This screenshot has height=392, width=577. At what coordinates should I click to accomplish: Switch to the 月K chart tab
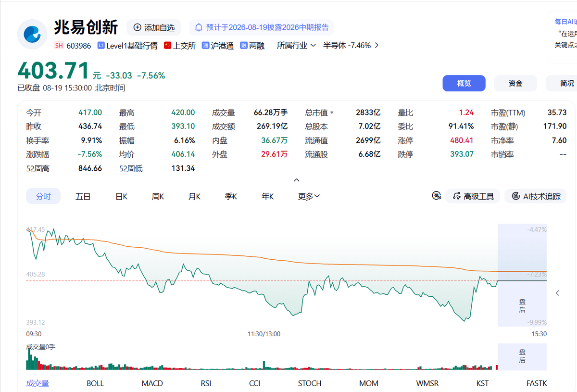(194, 196)
